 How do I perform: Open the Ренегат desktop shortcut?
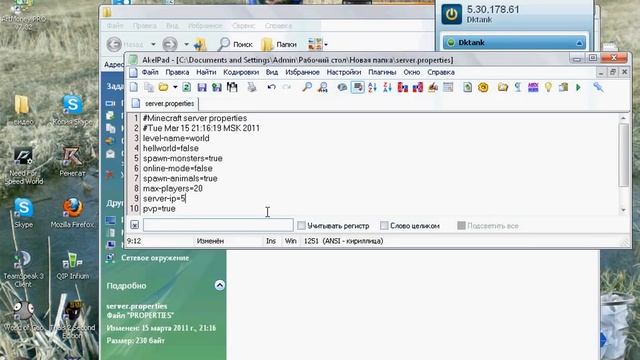72,162
